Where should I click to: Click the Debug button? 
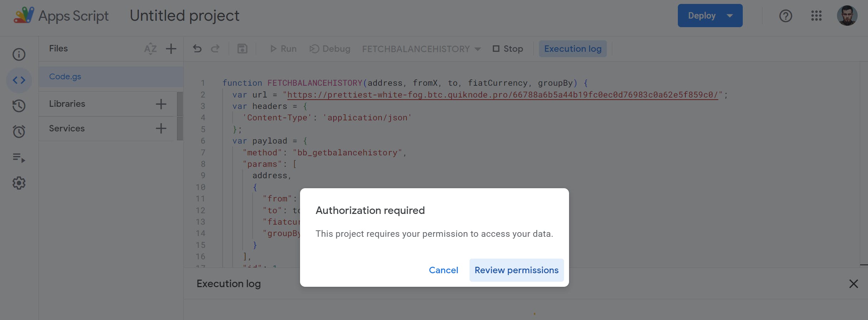click(x=330, y=49)
